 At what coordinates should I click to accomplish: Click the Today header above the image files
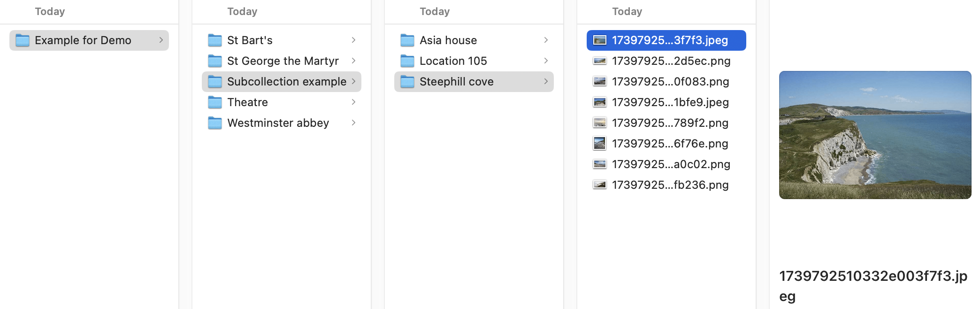(627, 11)
